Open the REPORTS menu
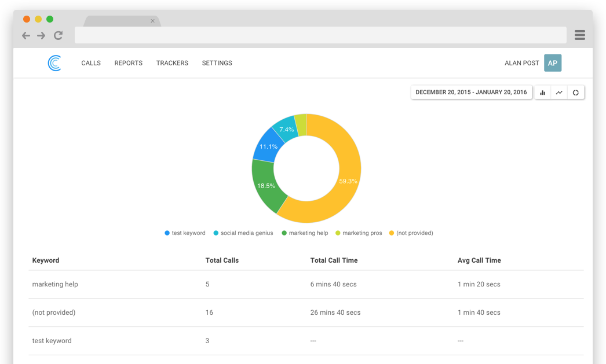 128,63
